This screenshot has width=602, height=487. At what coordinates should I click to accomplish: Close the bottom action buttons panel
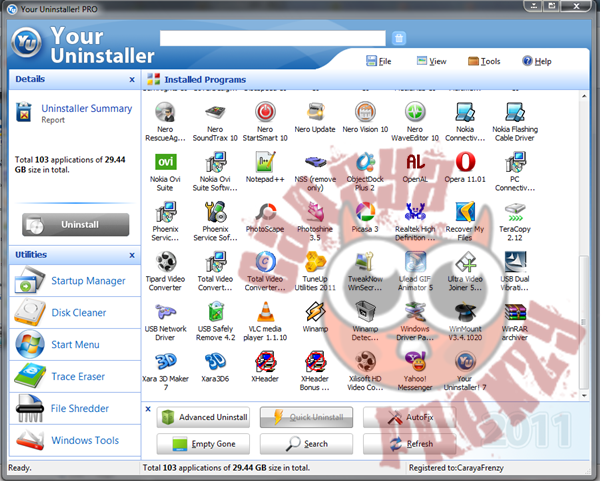click(x=148, y=409)
